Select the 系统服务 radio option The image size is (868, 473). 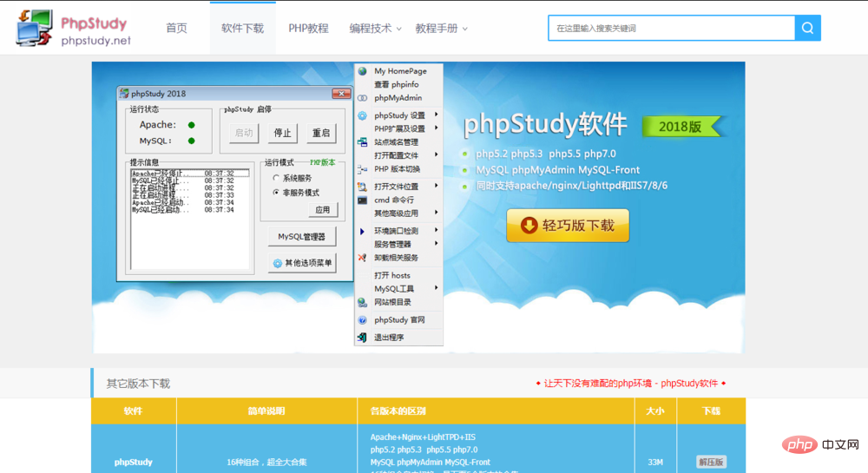276,178
